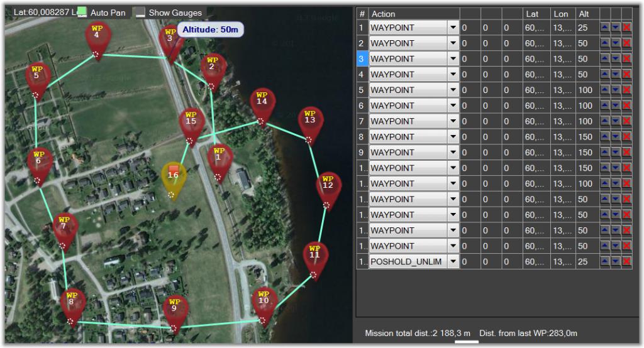Delete the POSHOLD_UNLIM row with red X
Screen dimensions: 644x348
tap(626, 261)
